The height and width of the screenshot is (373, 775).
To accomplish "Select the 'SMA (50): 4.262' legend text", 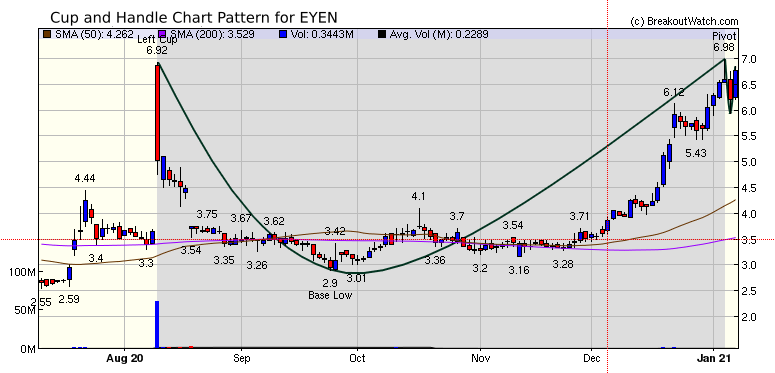I will point(93,35).
